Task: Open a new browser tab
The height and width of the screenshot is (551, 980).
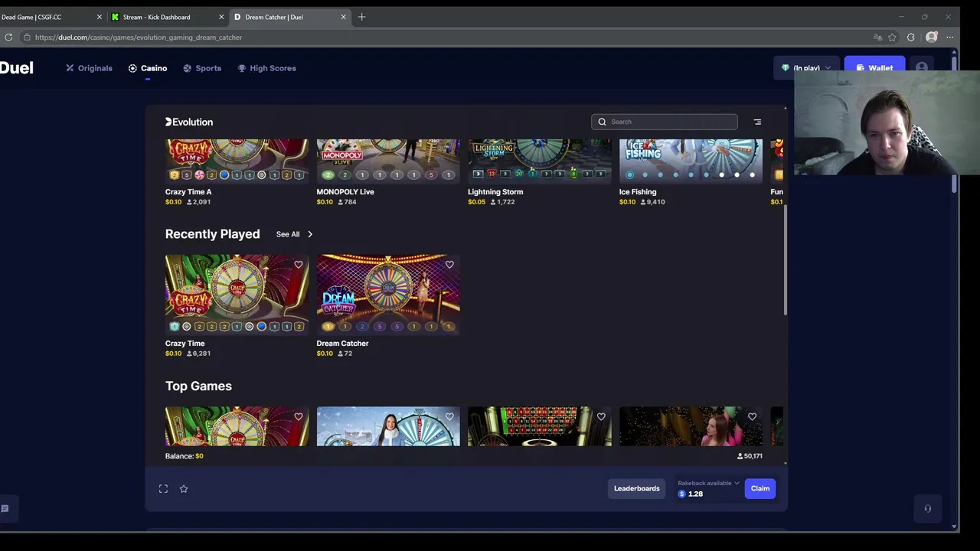Action: (x=361, y=17)
